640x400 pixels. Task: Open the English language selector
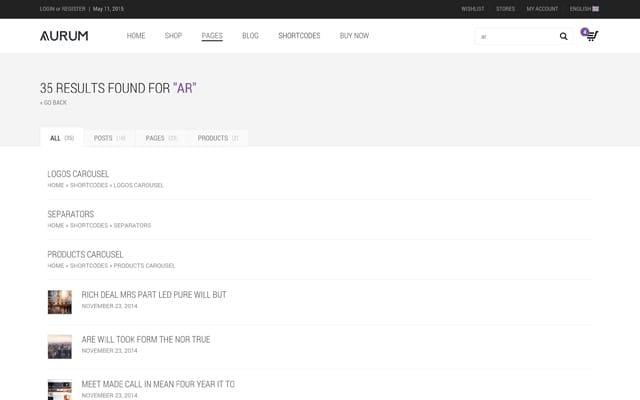pos(584,9)
